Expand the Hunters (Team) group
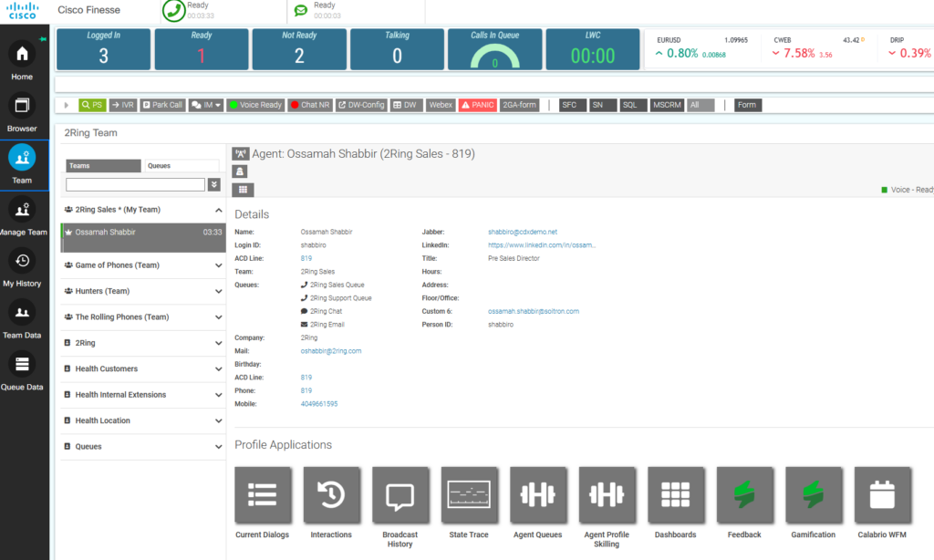This screenshot has width=934, height=560. click(x=142, y=291)
